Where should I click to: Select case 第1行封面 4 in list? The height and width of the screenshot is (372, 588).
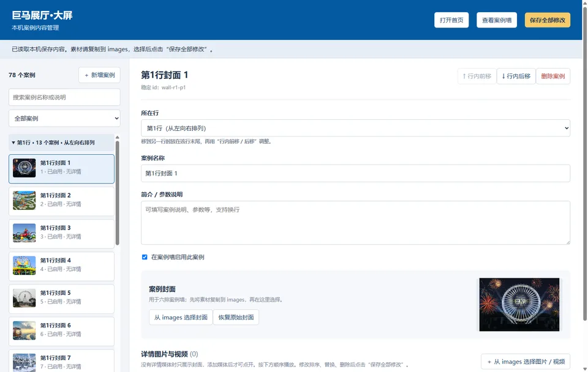coord(61,266)
